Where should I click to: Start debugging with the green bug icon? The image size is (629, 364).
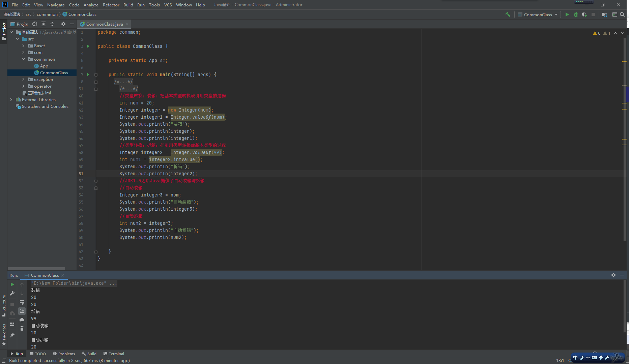[x=576, y=14]
